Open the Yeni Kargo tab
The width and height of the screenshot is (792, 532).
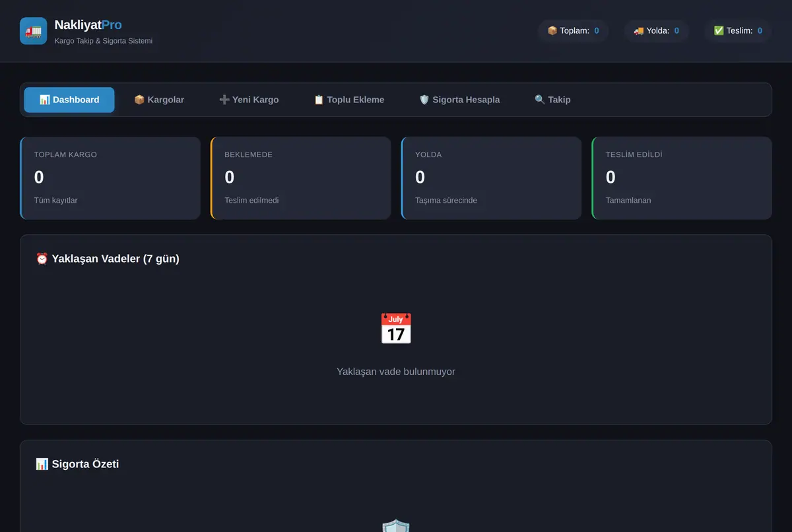(x=249, y=100)
